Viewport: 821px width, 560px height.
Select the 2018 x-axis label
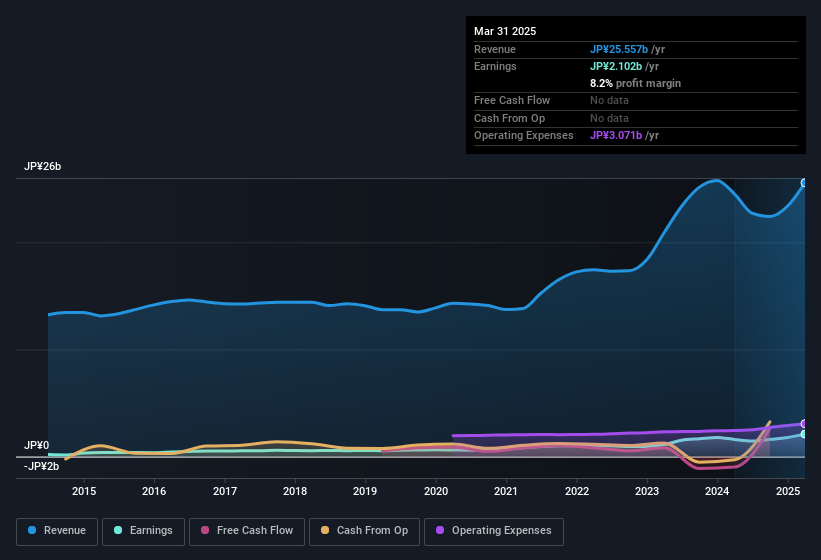click(x=295, y=491)
